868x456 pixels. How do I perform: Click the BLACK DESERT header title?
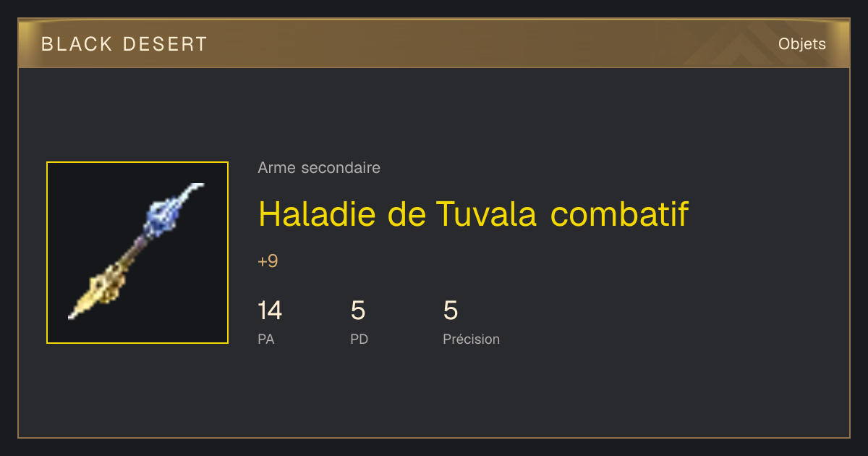click(124, 44)
